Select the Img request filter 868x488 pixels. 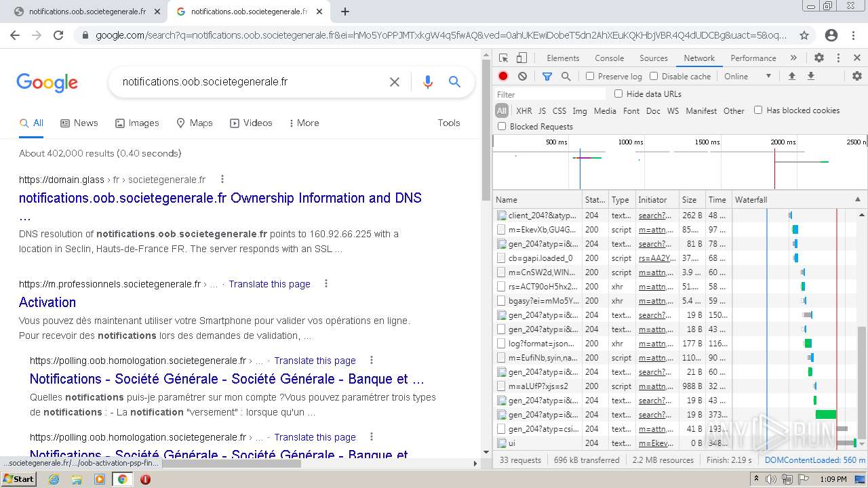pos(580,111)
